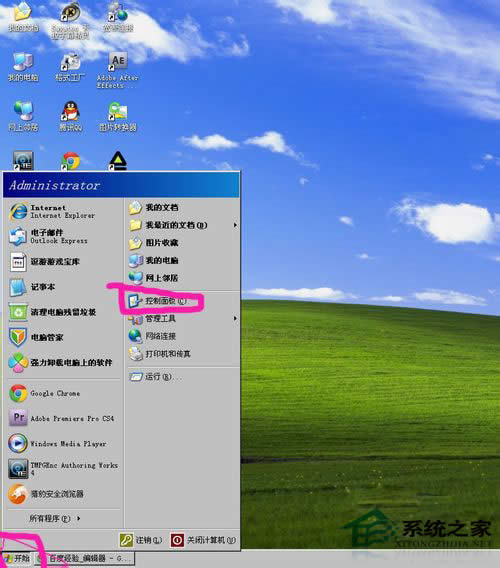Select 图片转换器 desktop shortcut
The width and height of the screenshot is (500, 568).
(x=118, y=117)
